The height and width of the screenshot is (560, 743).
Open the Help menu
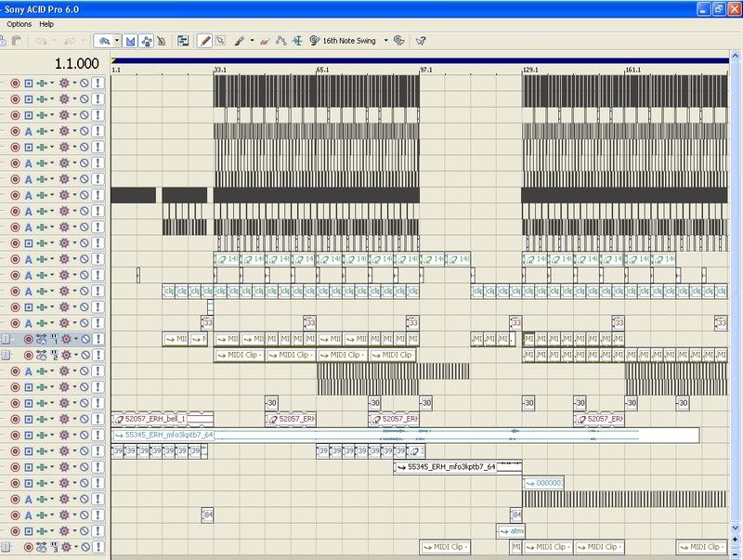(46, 24)
